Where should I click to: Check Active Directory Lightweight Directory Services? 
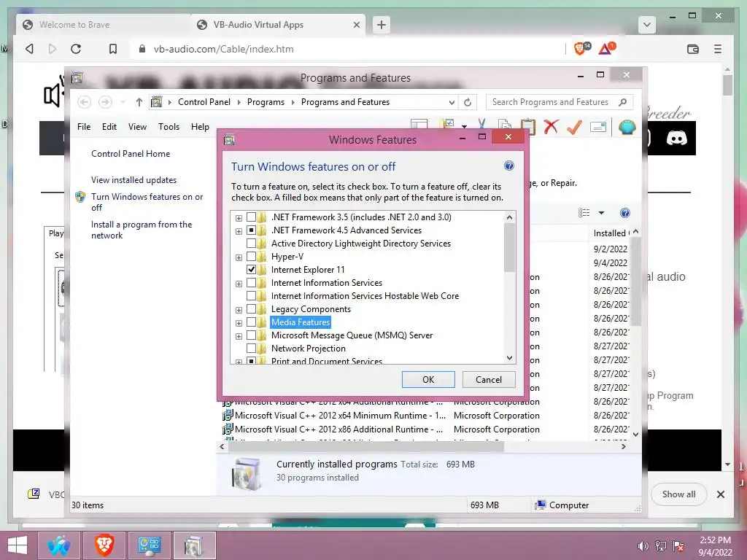[251, 244]
